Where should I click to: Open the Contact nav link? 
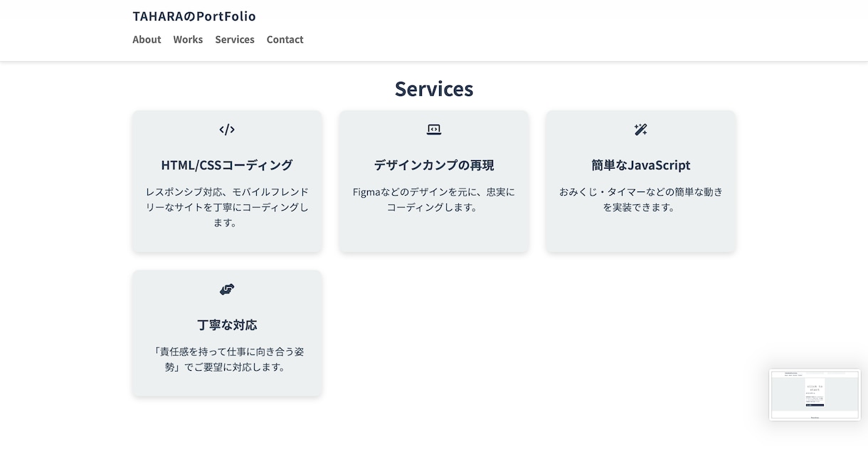(285, 40)
